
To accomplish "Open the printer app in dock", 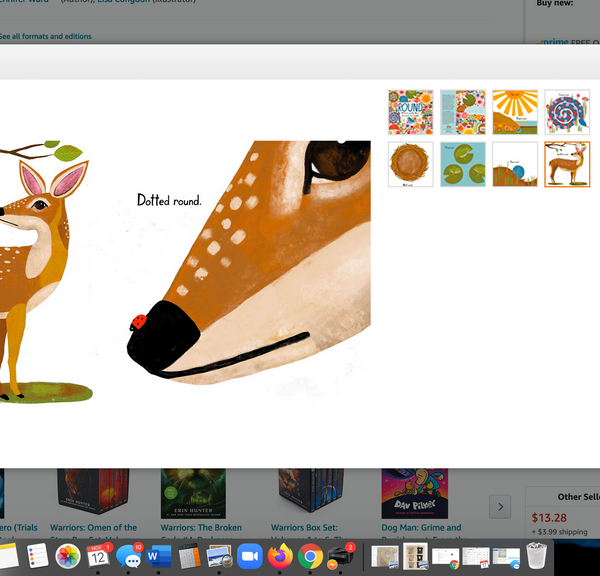I will click(x=340, y=556).
